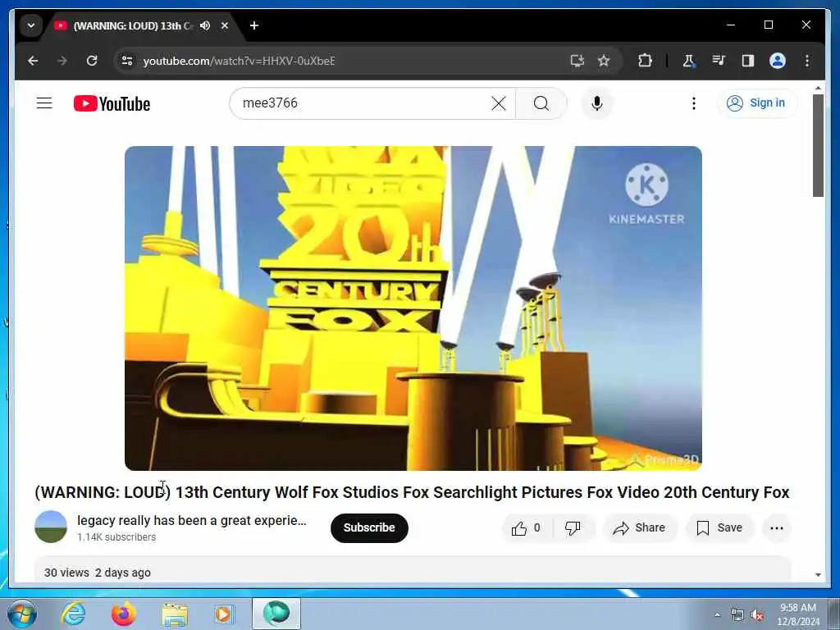The width and height of the screenshot is (840, 630).
Task: Click the Sign in button
Action: click(x=756, y=103)
